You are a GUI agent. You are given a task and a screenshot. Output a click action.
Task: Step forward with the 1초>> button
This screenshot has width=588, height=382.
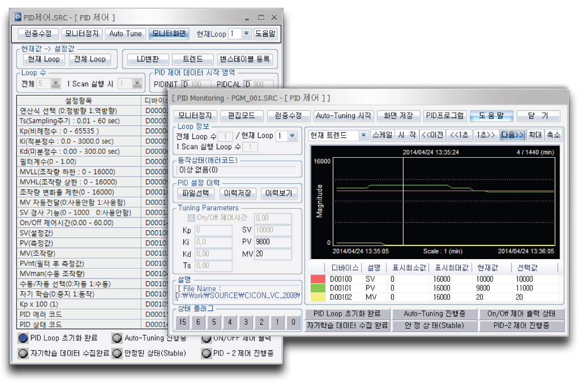pos(486,135)
